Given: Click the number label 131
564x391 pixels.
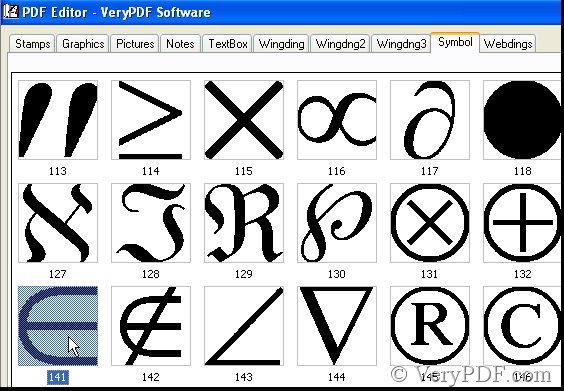Looking at the screenshot, I should pos(429,274).
